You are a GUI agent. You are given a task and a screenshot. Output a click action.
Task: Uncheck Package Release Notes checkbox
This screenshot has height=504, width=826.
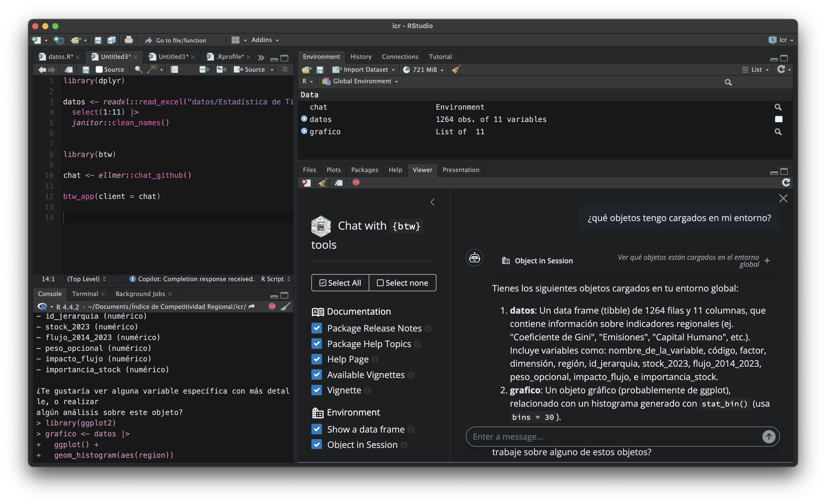point(316,328)
